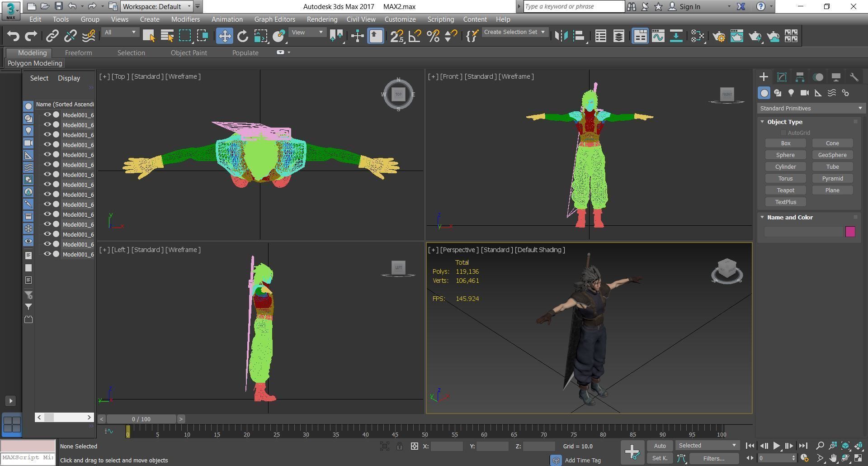
Task: Open the Graph Editors menu
Action: (274, 19)
